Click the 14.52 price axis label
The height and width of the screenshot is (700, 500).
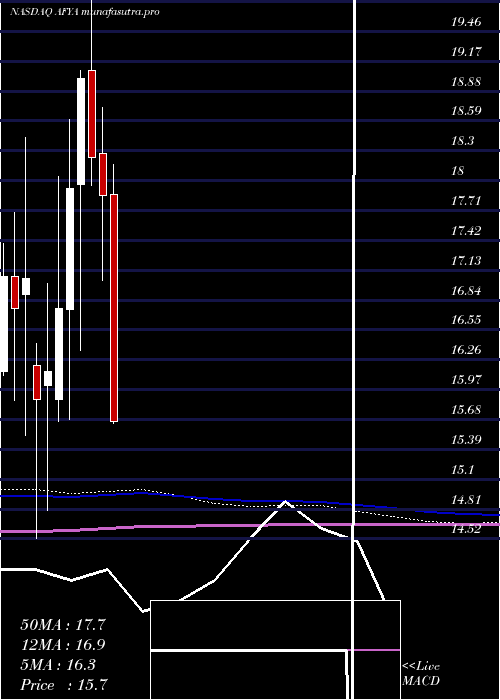[x=466, y=529]
